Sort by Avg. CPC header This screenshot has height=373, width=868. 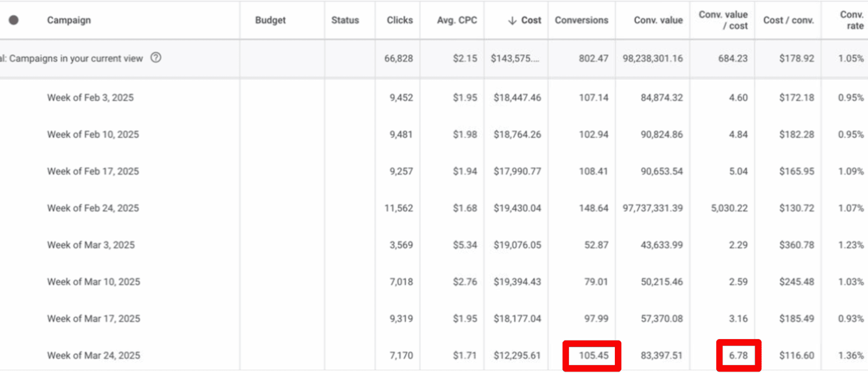(457, 20)
